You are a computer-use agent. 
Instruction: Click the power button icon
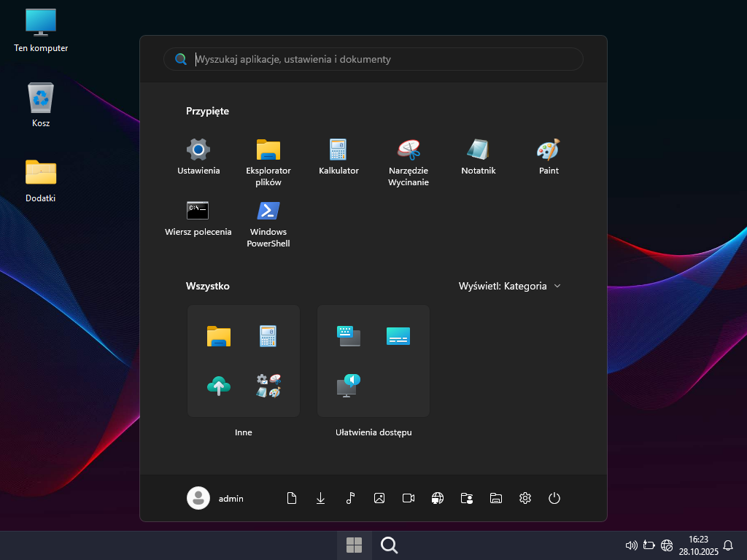click(554, 498)
